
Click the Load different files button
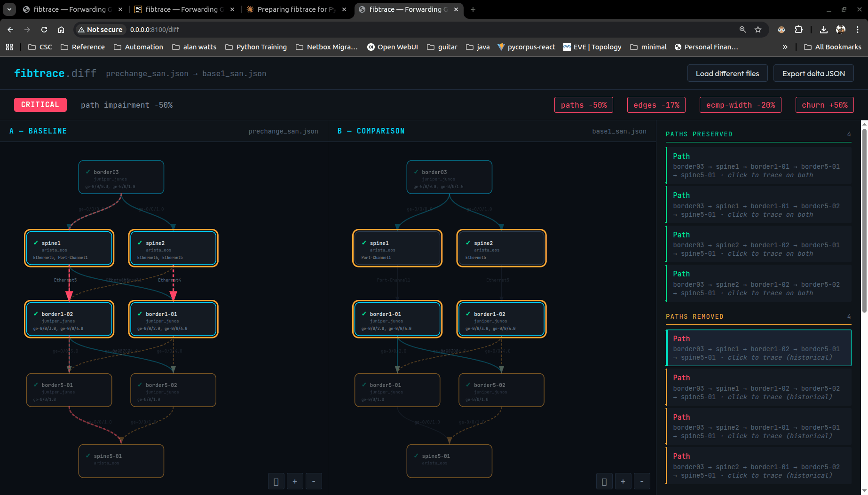click(x=727, y=73)
